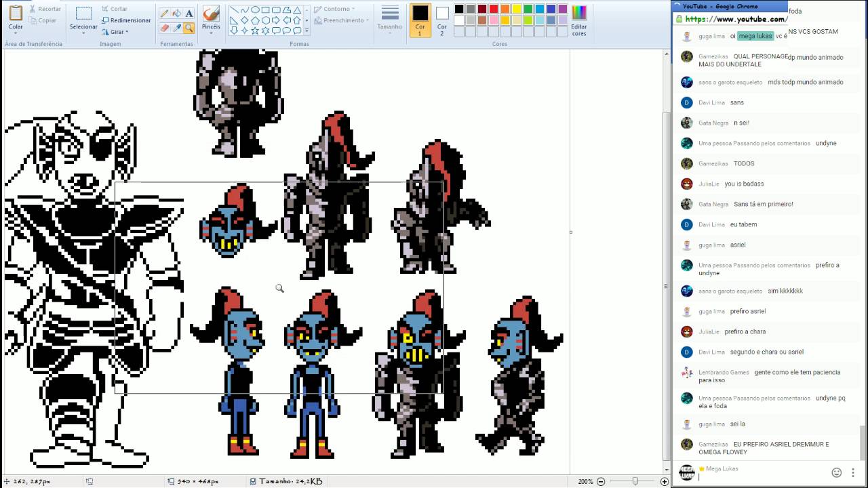The width and height of the screenshot is (868, 488).
Task: Click the zoom slider handle
Action: point(635,481)
